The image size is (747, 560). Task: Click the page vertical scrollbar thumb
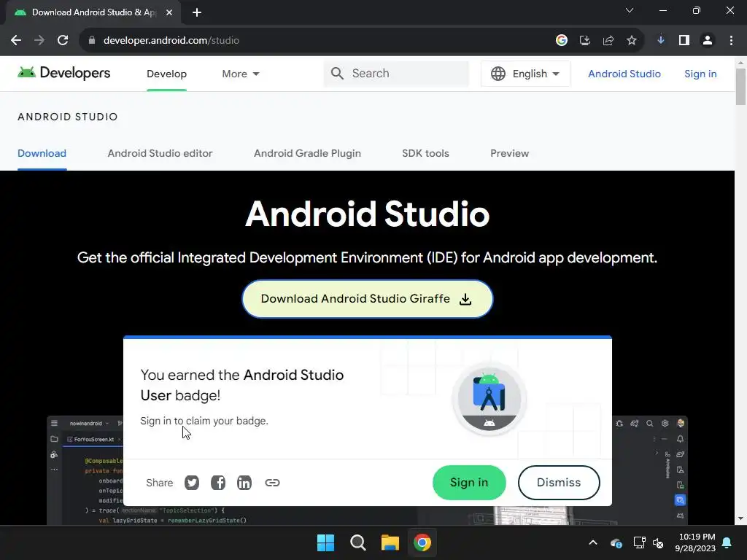[x=740, y=87]
